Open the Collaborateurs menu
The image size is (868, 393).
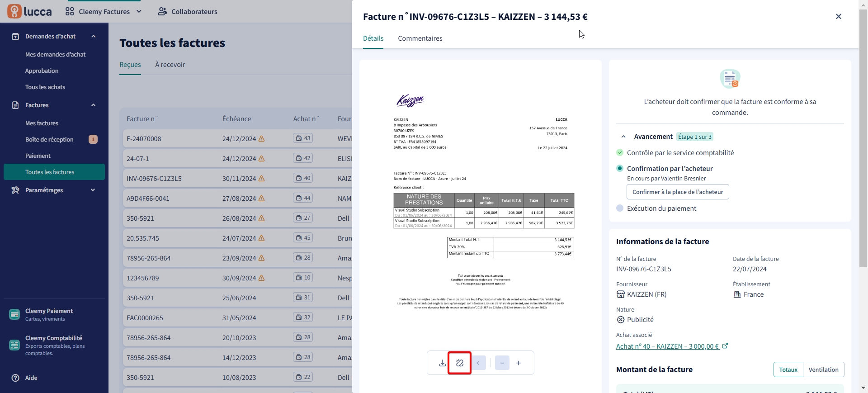point(188,11)
